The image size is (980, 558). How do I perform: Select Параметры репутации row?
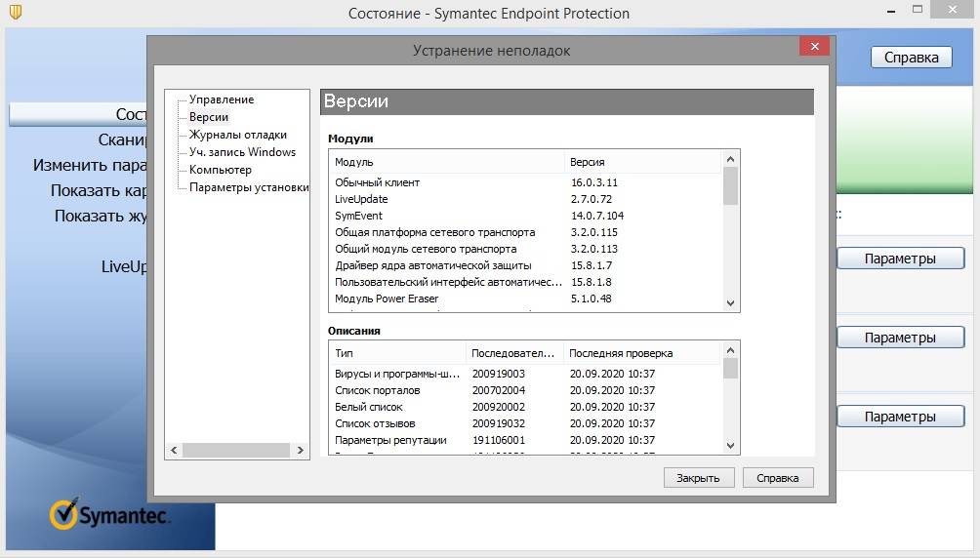(525, 440)
